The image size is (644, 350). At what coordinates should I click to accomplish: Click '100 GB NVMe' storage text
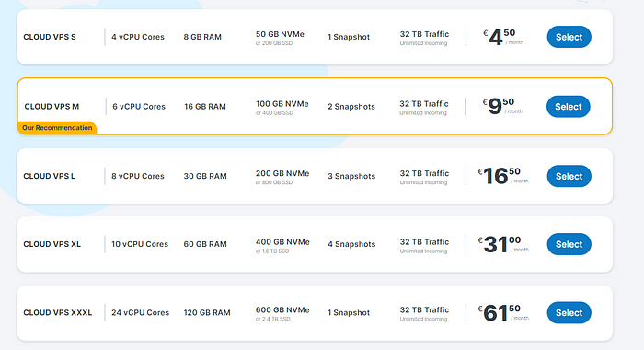[282, 104]
